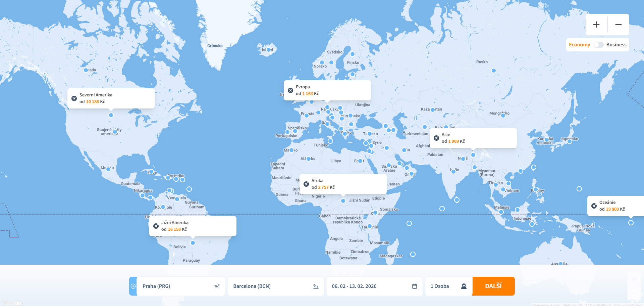The image size is (644, 306).
Task: Dismiss the Jižní Amerika price popup
Action: click(x=156, y=226)
